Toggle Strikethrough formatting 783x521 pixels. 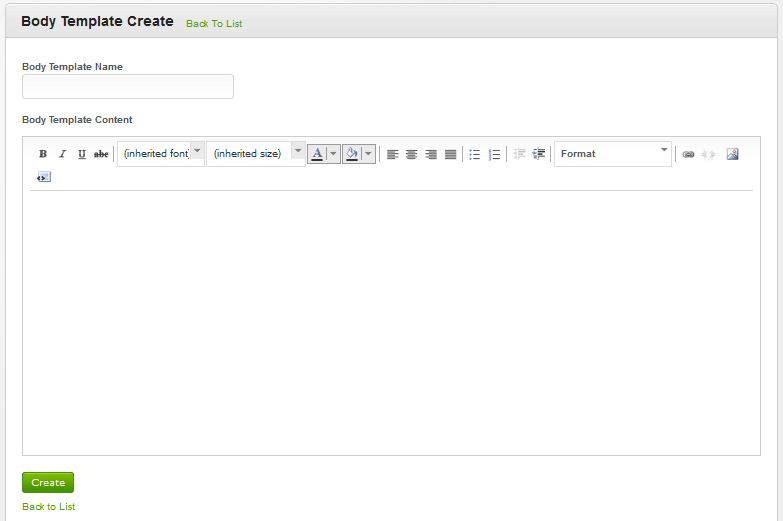click(101, 154)
